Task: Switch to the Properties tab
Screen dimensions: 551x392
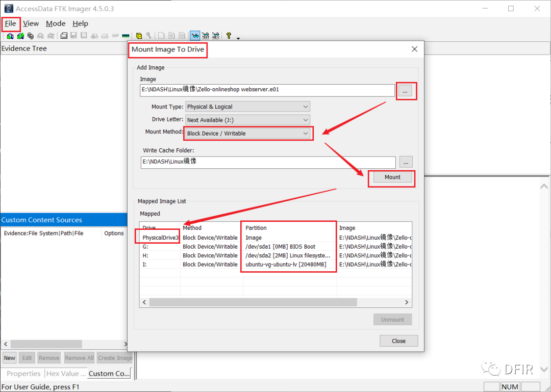Action: pyautogui.click(x=23, y=373)
